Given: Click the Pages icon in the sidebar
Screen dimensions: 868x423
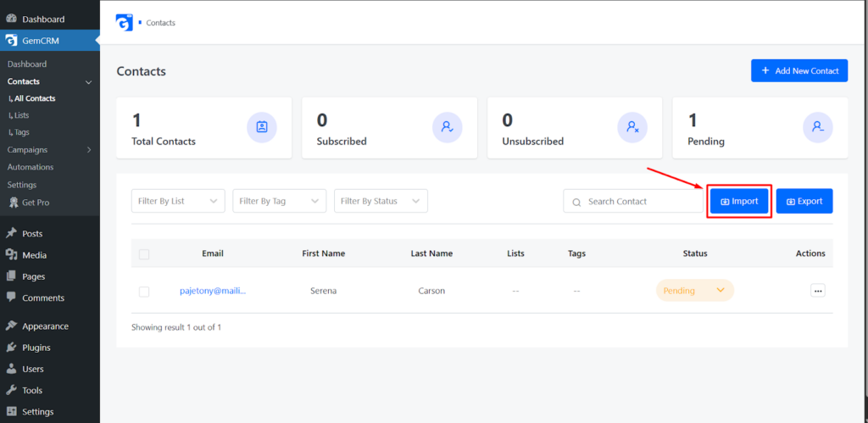Looking at the screenshot, I should click(x=11, y=276).
